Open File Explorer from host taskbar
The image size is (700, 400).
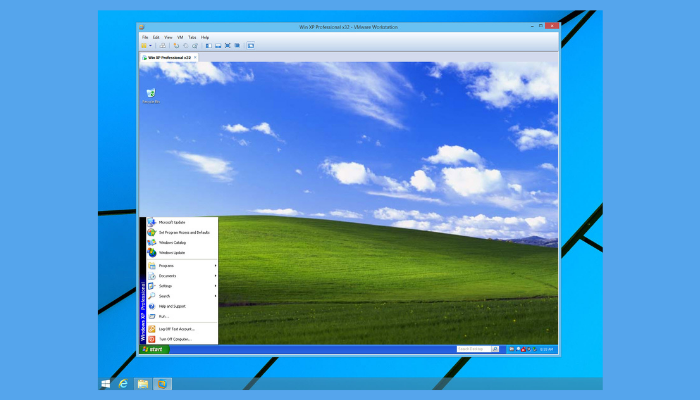(x=143, y=383)
